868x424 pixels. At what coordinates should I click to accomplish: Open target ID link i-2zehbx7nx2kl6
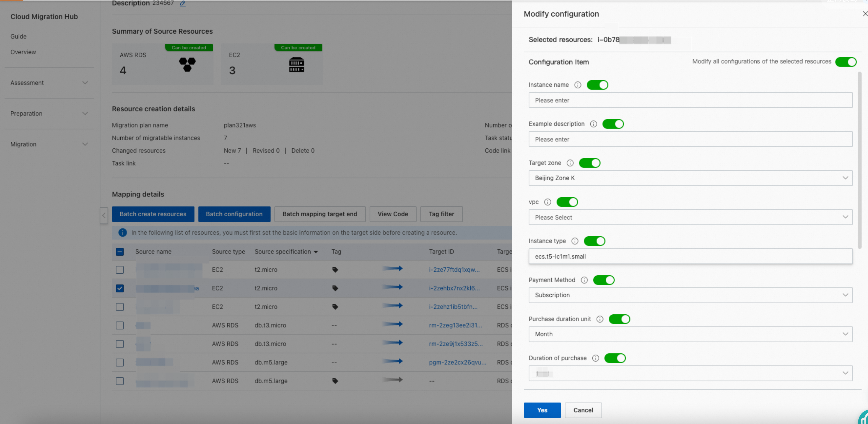click(x=454, y=288)
